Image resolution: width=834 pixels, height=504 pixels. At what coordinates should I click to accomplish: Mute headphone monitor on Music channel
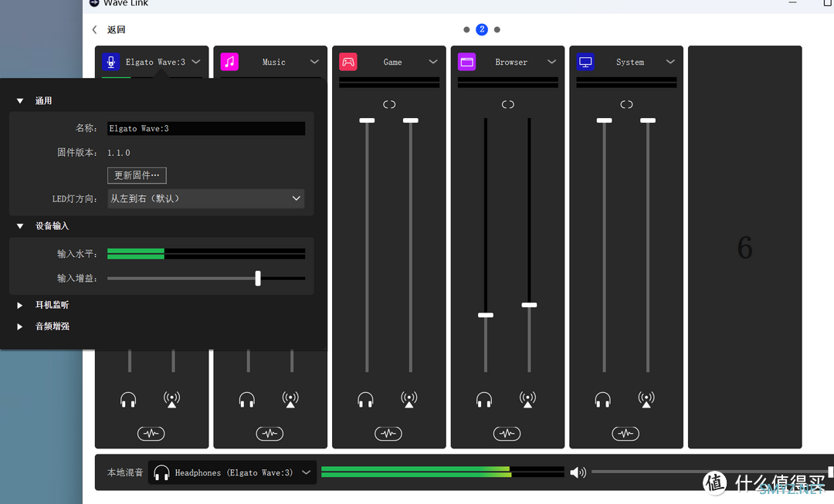pyautogui.click(x=247, y=400)
